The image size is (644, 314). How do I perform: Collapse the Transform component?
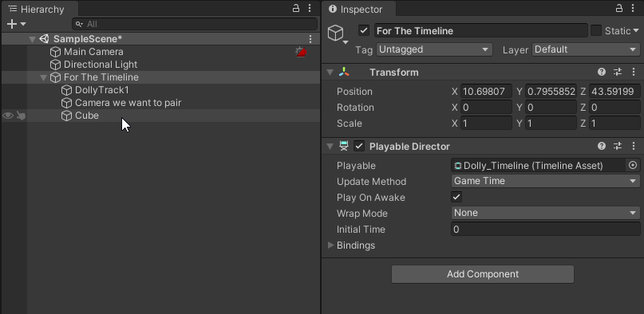pyautogui.click(x=330, y=73)
